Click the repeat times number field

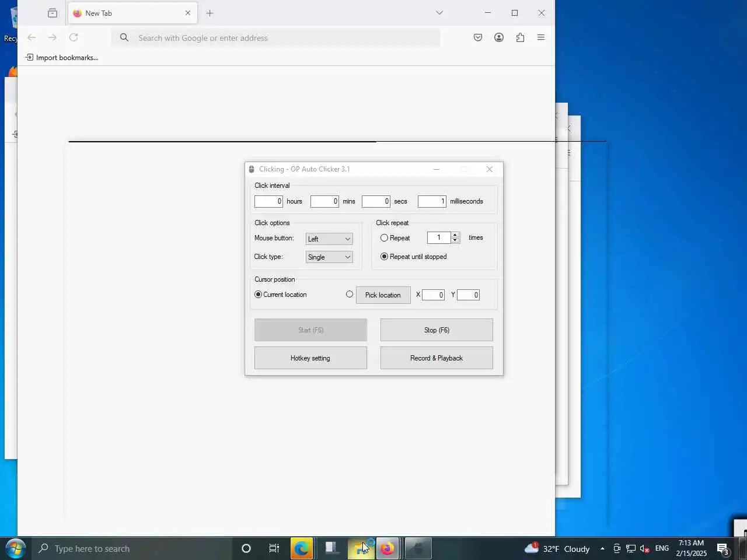tap(439, 237)
